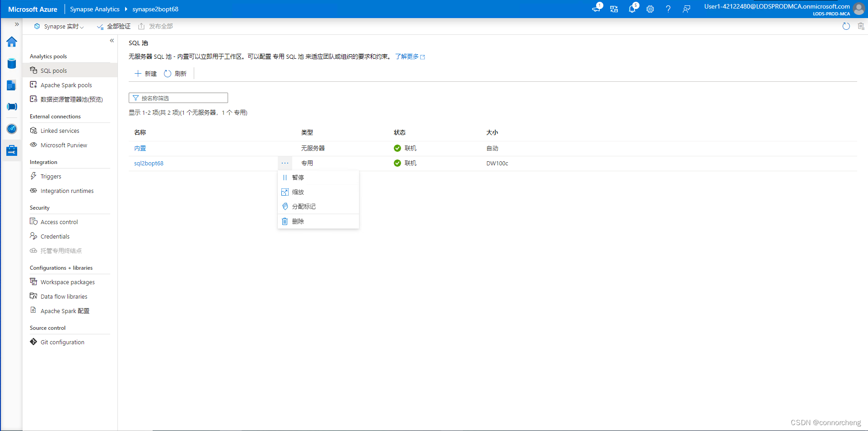Open the sql2bopt68 pool link
The image size is (868, 431).
pos(149,163)
